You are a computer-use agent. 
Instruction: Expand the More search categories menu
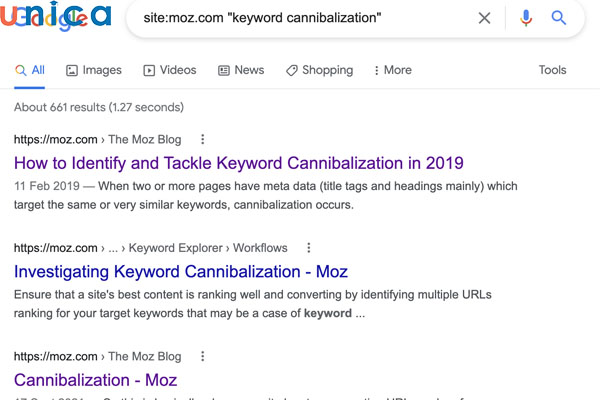392,70
